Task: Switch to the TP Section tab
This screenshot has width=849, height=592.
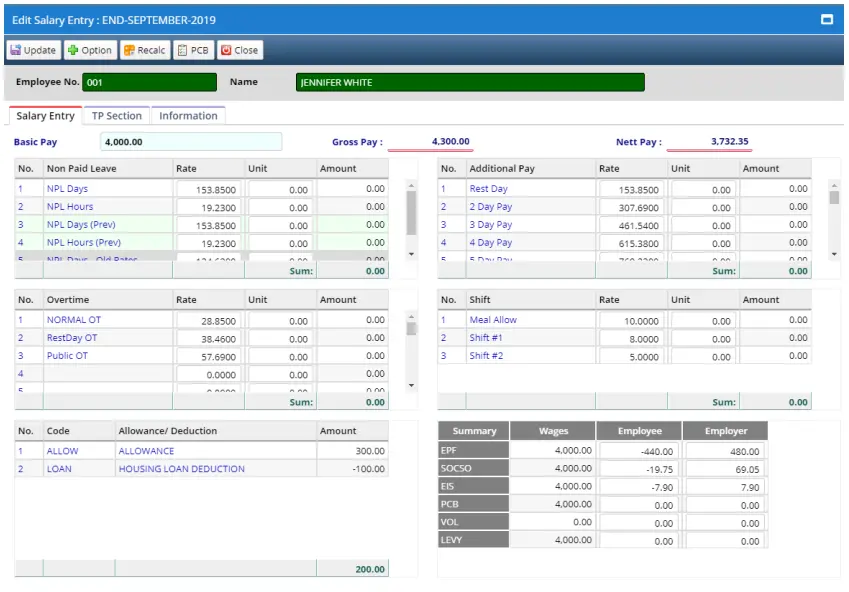Action: pos(116,115)
